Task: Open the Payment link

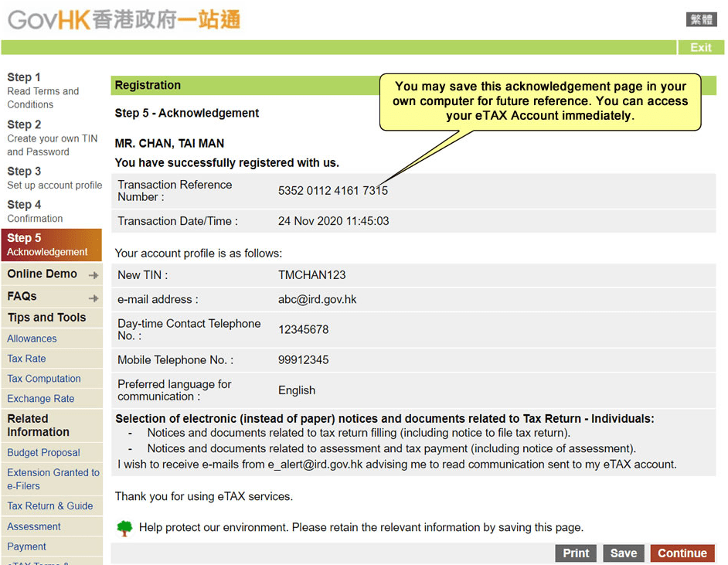Action: [x=26, y=546]
